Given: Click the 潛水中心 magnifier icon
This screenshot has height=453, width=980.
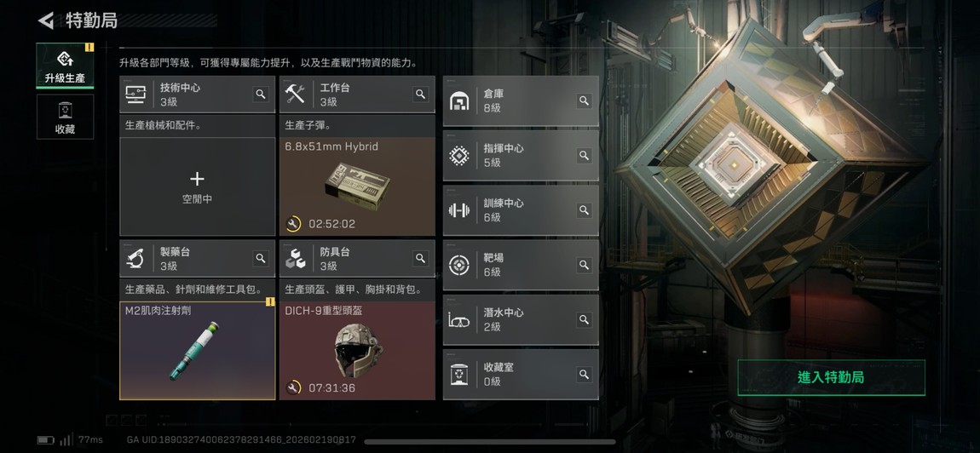Looking at the screenshot, I should [584, 319].
